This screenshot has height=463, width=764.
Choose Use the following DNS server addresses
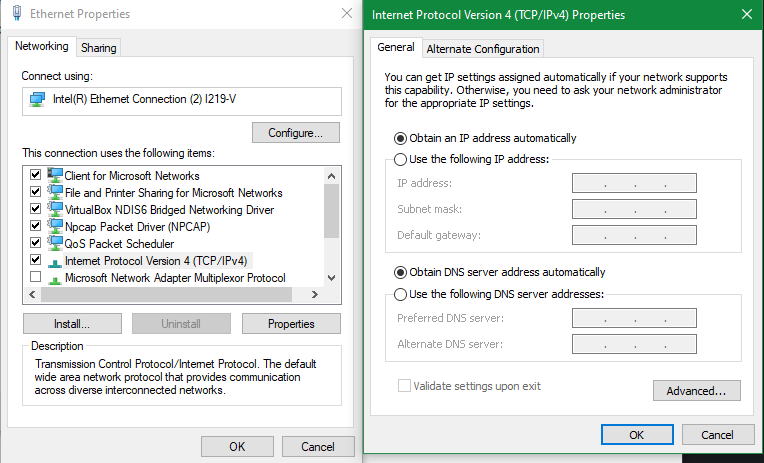(x=400, y=294)
